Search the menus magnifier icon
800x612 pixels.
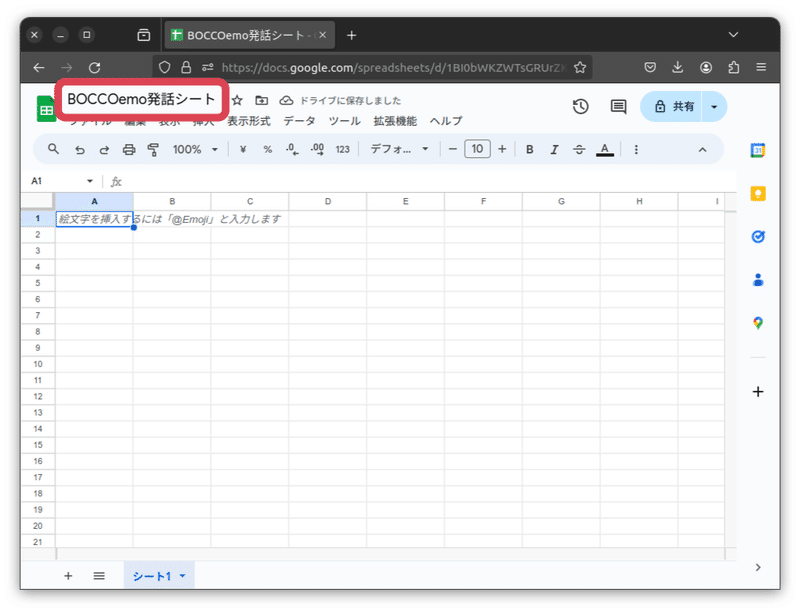click(x=53, y=149)
